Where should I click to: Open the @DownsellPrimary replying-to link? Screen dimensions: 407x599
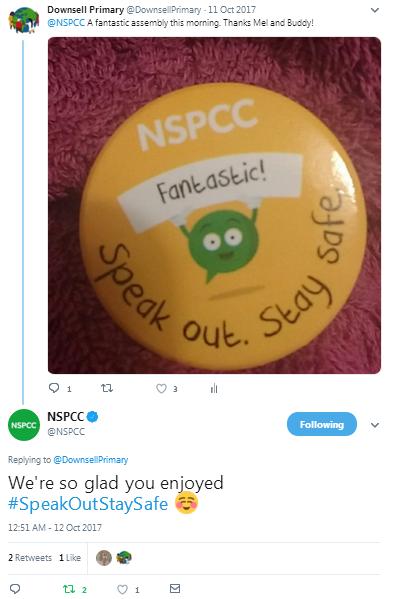(91, 460)
